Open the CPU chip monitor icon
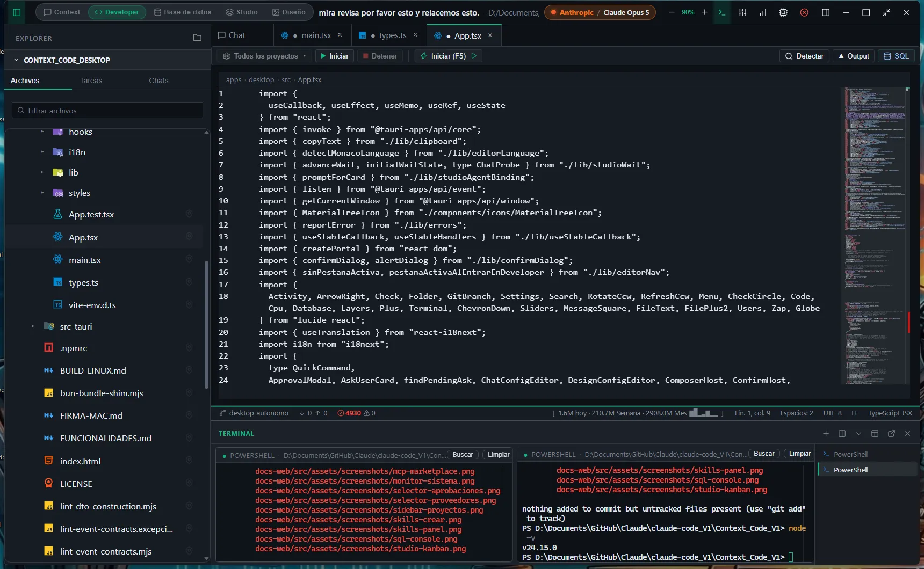 (783, 12)
